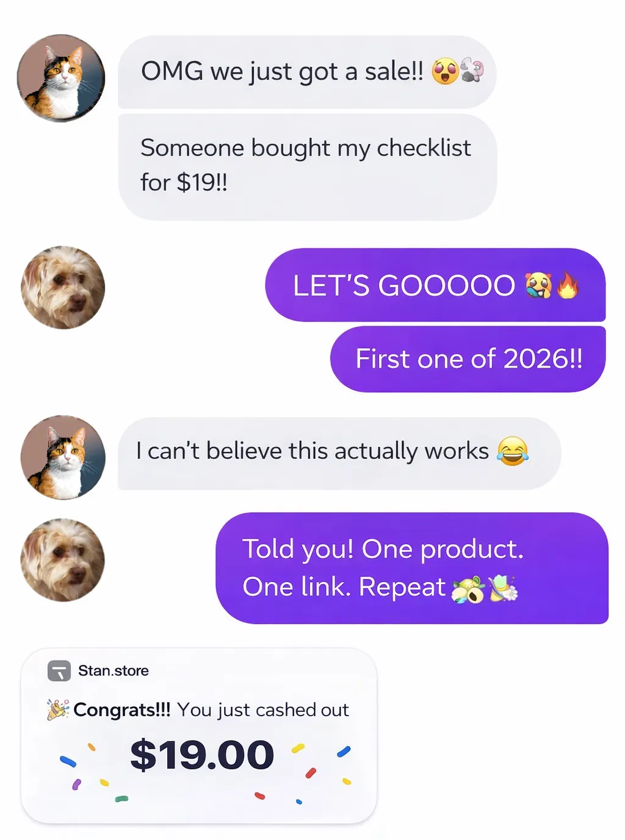Click the cat avatar beside "I can't believe" message

(63, 458)
